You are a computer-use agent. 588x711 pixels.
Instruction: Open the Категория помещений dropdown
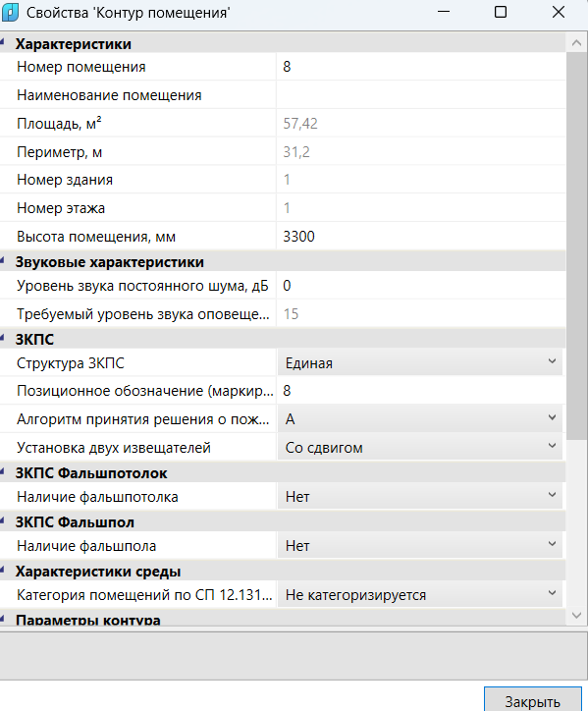(420, 594)
